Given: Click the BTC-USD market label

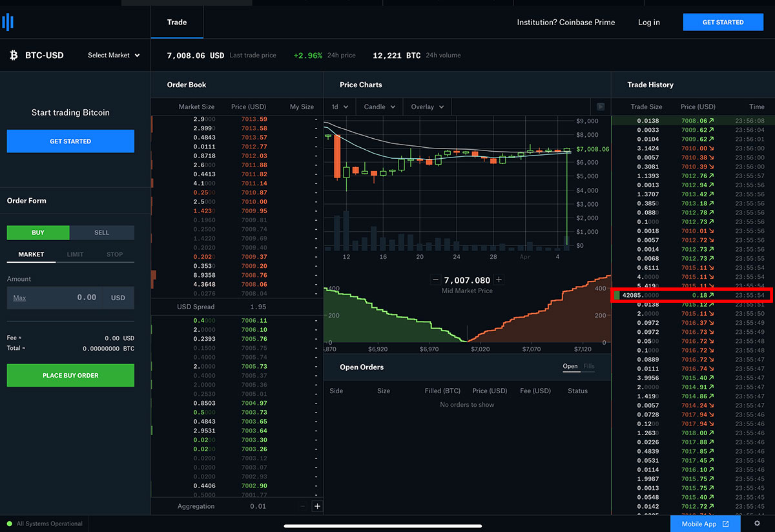Looking at the screenshot, I should 45,56.
